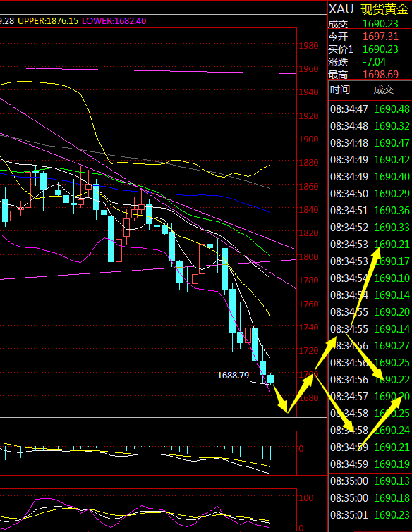Click the XAU 现货黄金 title
The height and width of the screenshot is (532, 412).
(x=369, y=9)
